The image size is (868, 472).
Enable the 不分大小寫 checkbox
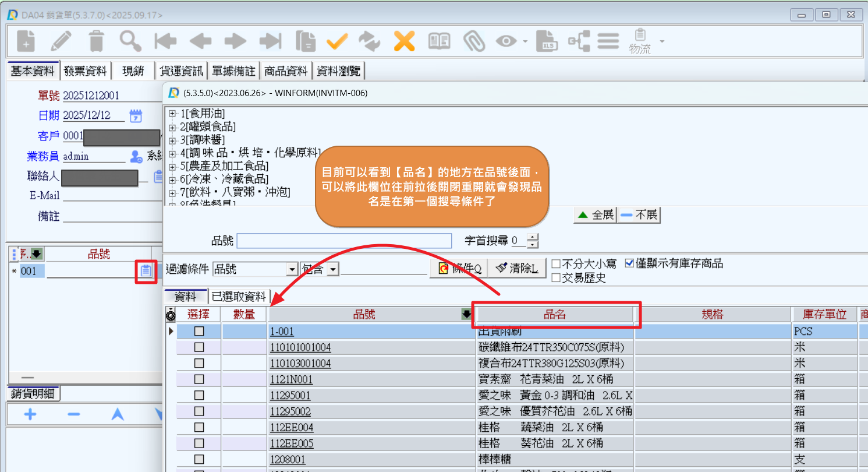[x=556, y=264]
